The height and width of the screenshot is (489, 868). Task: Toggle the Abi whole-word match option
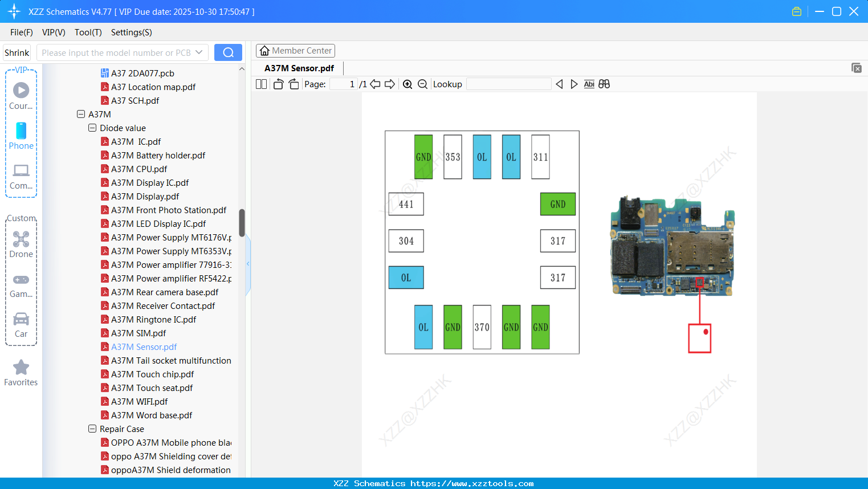pos(589,84)
